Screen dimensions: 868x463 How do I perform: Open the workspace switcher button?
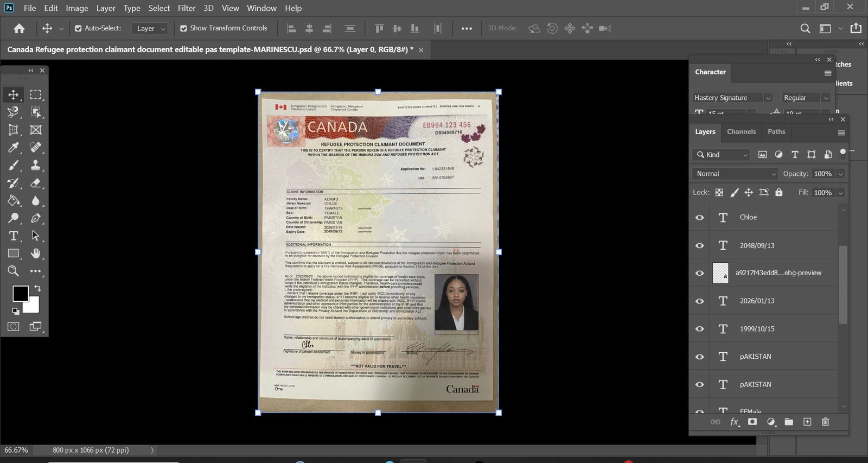[825, 28]
